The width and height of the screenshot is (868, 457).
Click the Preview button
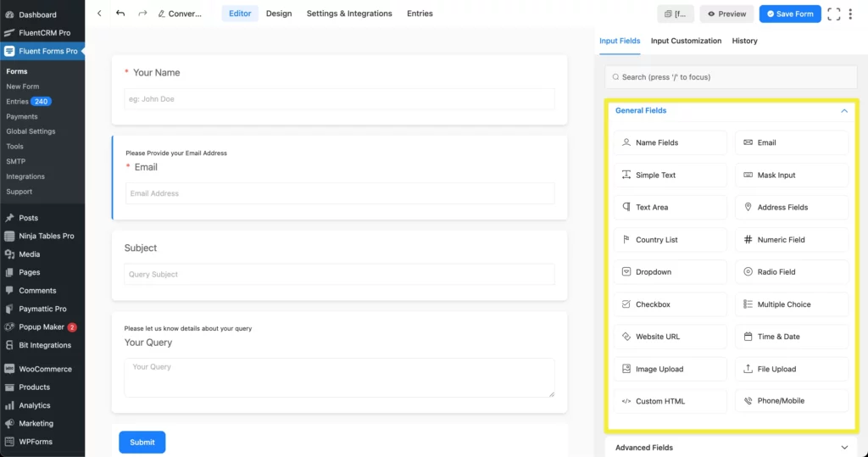(x=726, y=14)
